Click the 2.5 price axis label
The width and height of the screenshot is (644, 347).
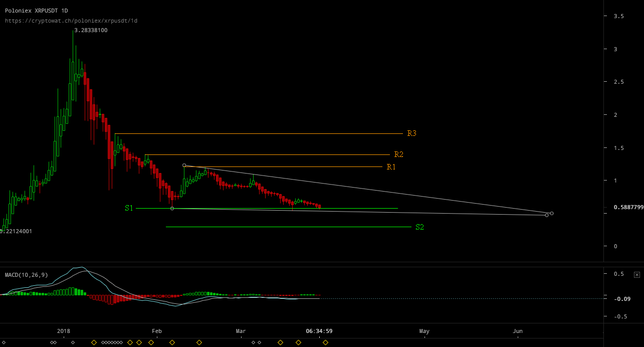[x=619, y=82]
